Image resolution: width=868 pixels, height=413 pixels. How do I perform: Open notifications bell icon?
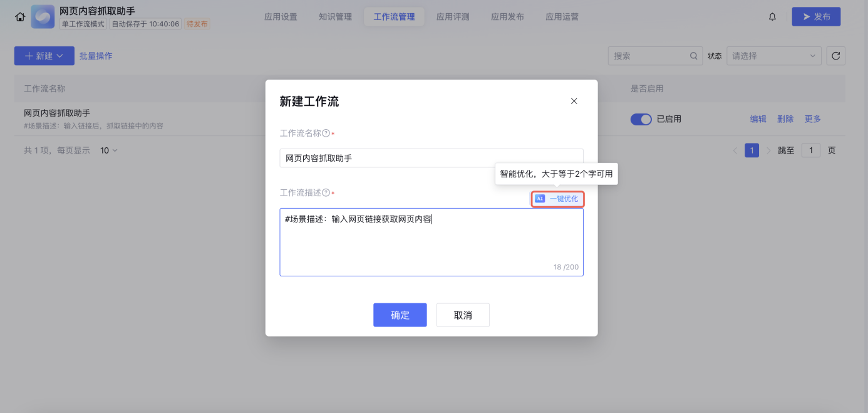pyautogui.click(x=772, y=17)
